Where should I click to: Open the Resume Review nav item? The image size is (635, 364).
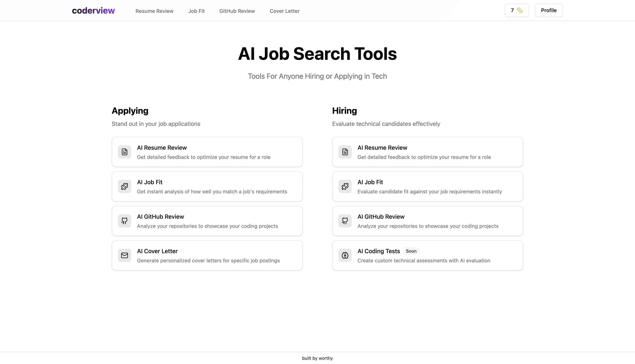[x=155, y=11]
